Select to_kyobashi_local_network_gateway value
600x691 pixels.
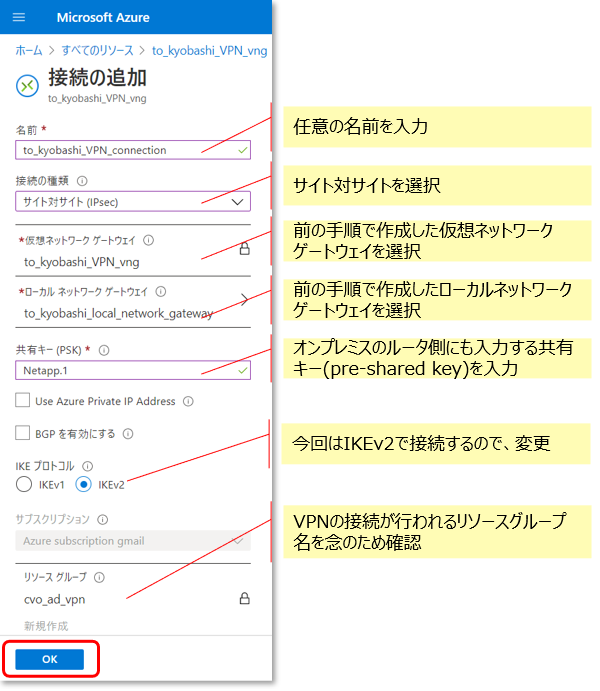tap(119, 313)
